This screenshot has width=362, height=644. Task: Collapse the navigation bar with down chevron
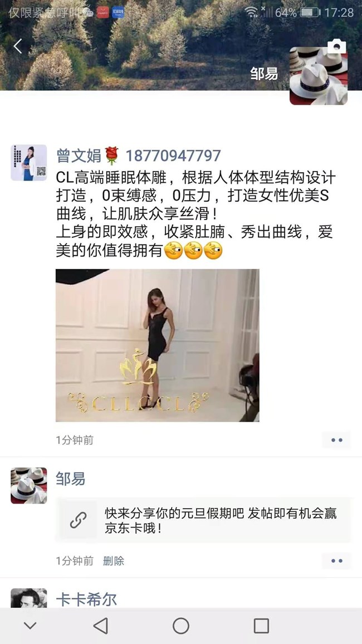(30, 626)
